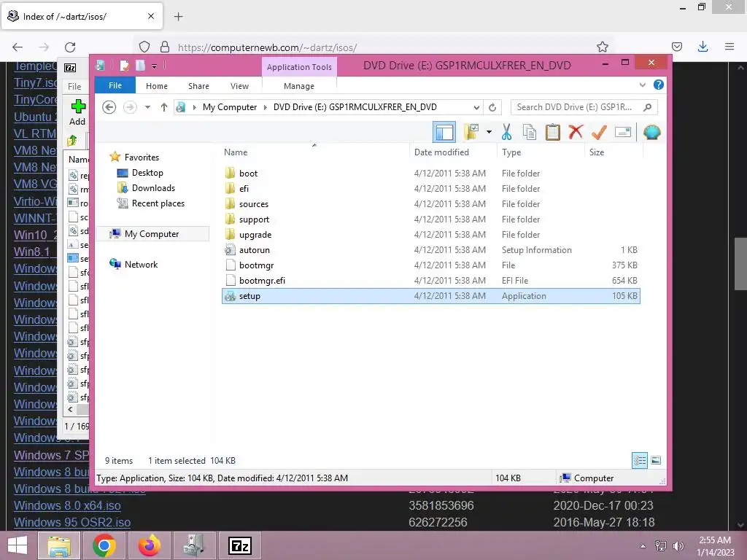This screenshot has height=560, width=747.
Task: Click the Folder Options toolbar icon
Action: (472, 132)
